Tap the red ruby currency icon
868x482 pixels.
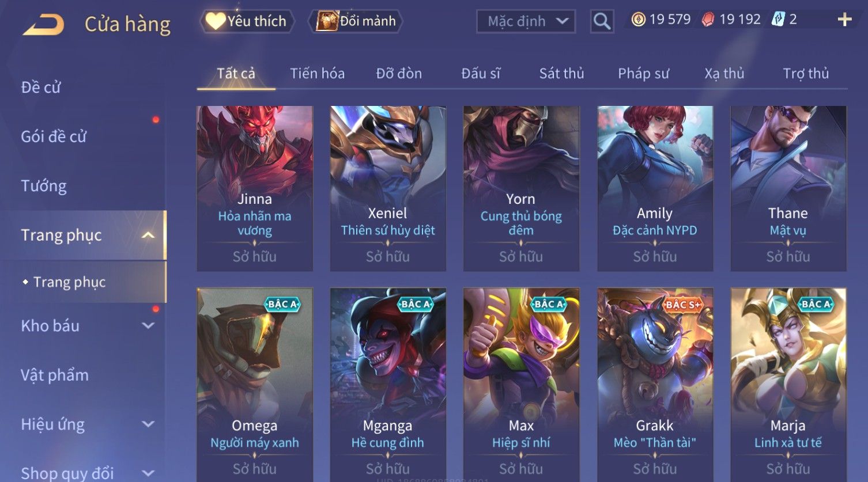coord(708,20)
